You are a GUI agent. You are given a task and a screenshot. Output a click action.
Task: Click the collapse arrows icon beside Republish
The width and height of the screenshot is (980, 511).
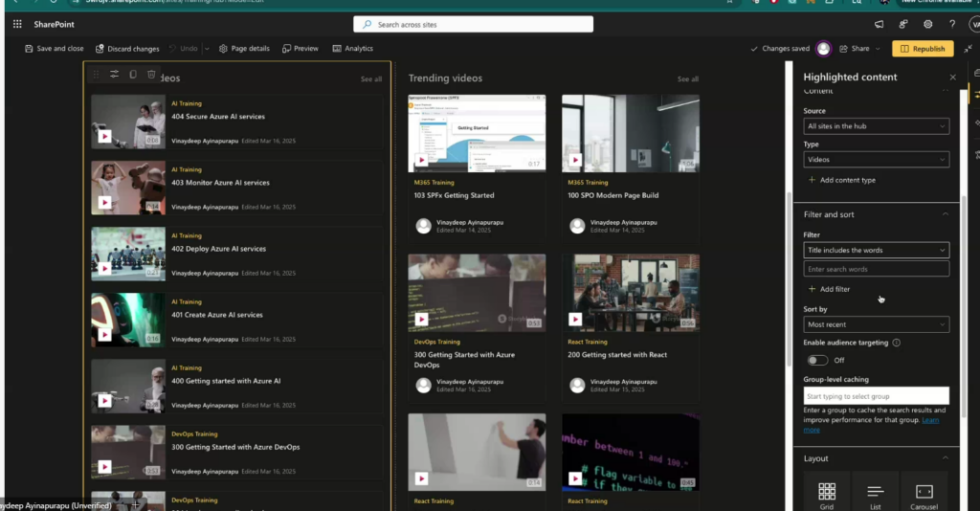pyautogui.click(x=969, y=49)
